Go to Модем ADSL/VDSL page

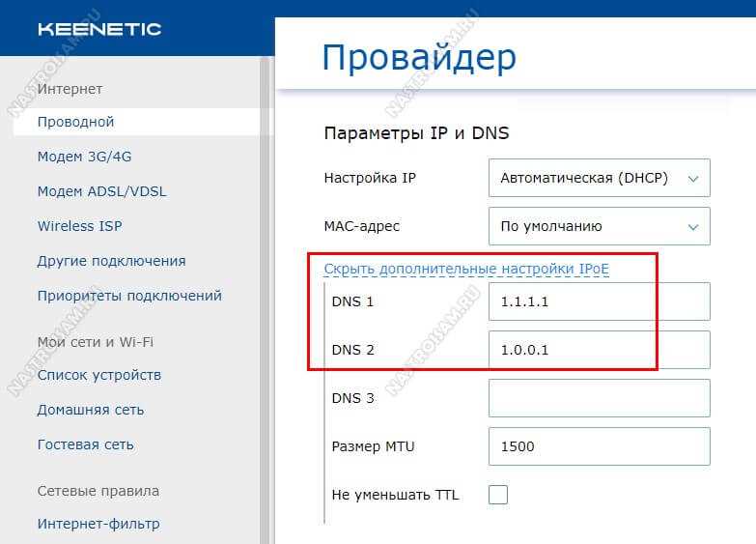tap(101, 191)
